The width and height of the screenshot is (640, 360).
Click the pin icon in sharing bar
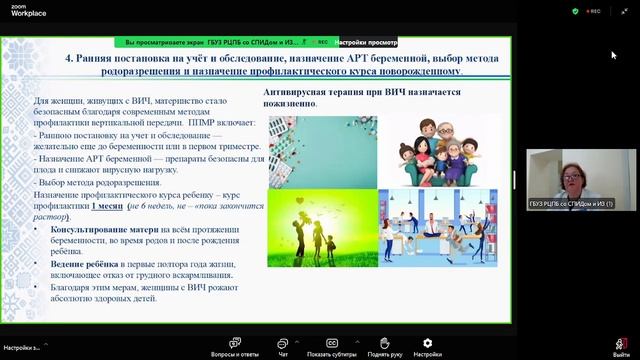[304, 42]
